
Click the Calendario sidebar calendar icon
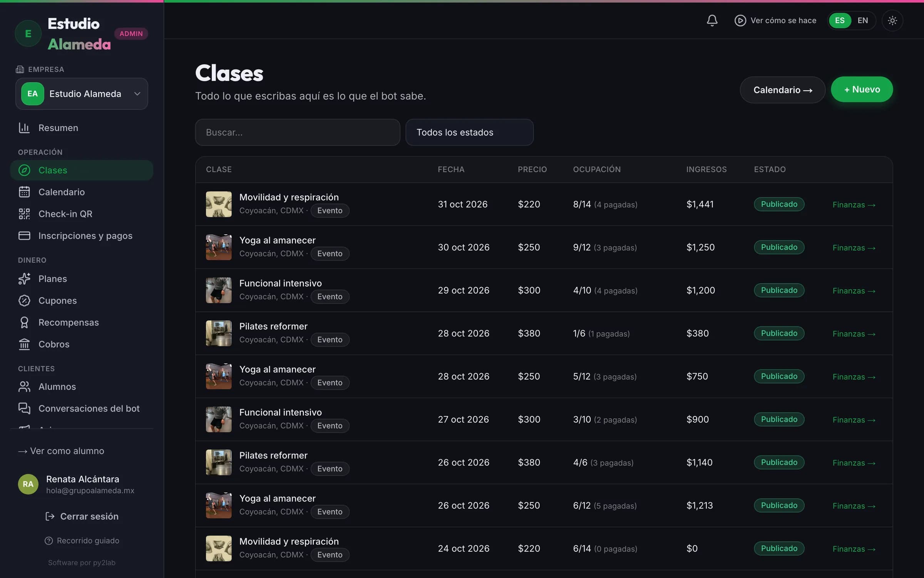(x=24, y=192)
